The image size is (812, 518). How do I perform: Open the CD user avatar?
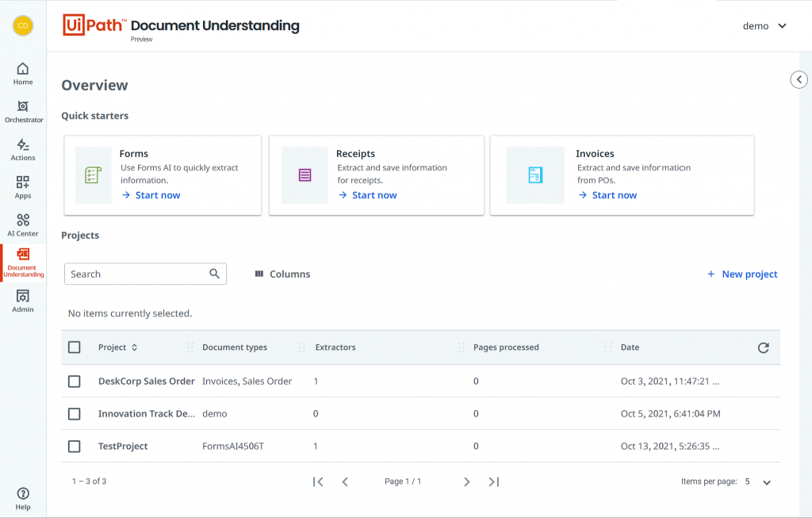click(x=23, y=25)
